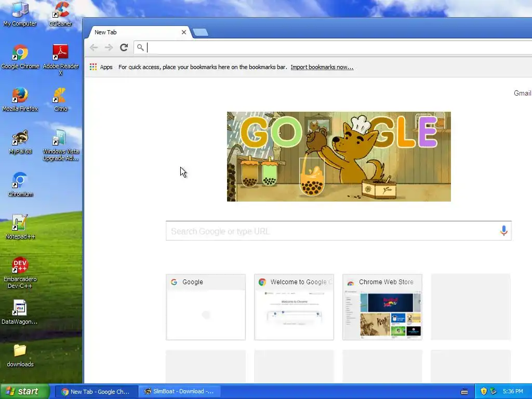Screen dimensions: 532x399
Task: Open Welcome to Google Chrome tile
Action: [294, 307]
